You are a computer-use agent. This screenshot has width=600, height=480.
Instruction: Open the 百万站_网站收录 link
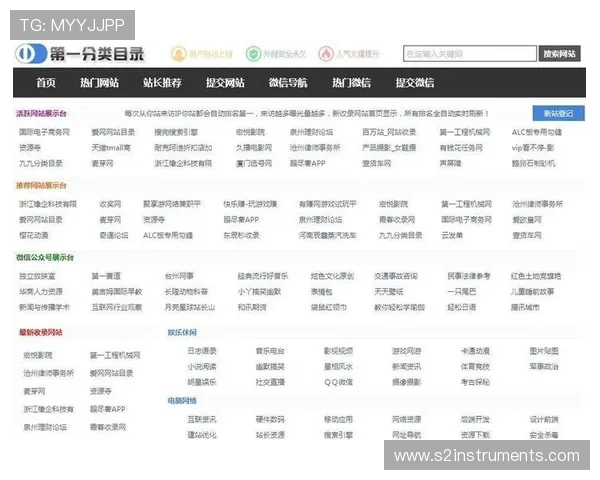(389, 132)
